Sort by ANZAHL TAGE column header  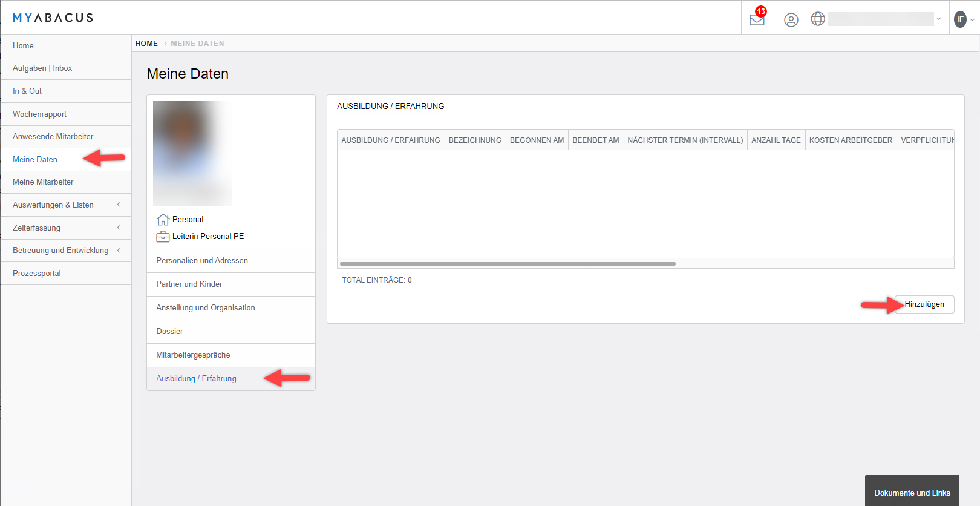click(x=776, y=140)
